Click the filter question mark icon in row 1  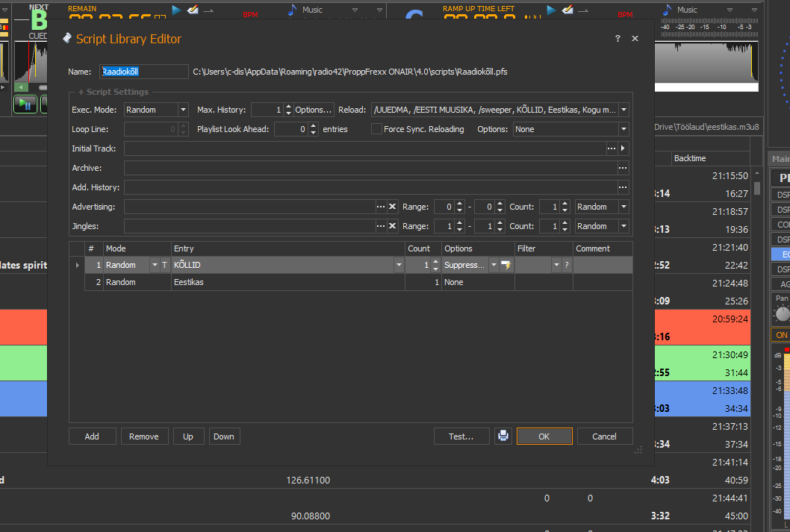click(567, 265)
